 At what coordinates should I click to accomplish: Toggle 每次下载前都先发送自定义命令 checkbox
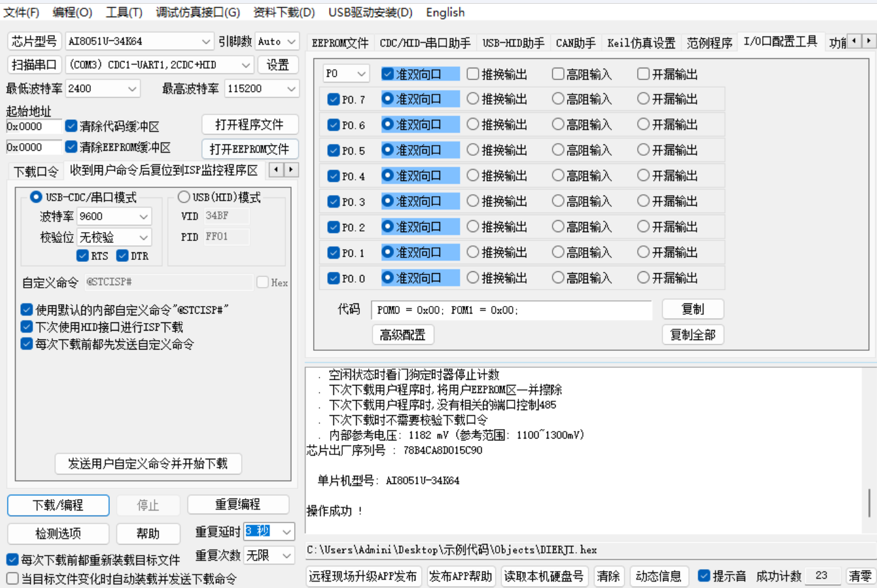click(x=27, y=344)
